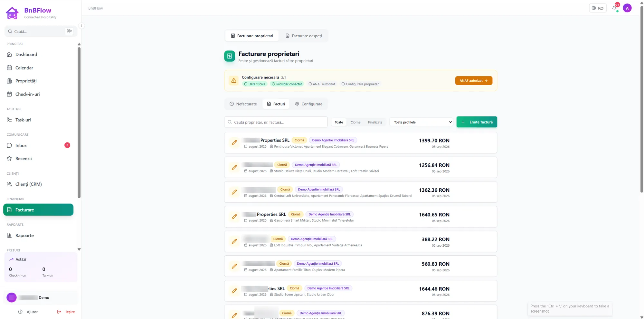Click the user avatar "A" at the top right
Screen dimensions: 644x319
tap(627, 8)
